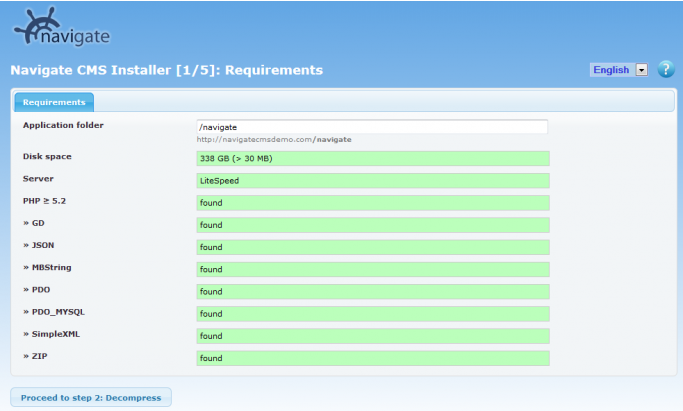683x411 pixels.
Task: Proceed to step 2: Decompress
Action: tap(91, 398)
